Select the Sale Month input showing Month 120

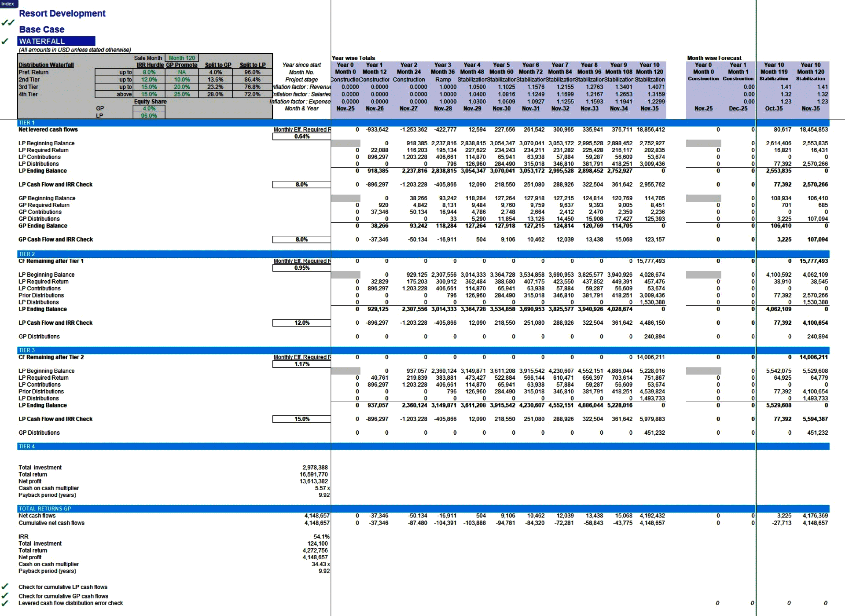[x=182, y=58]
